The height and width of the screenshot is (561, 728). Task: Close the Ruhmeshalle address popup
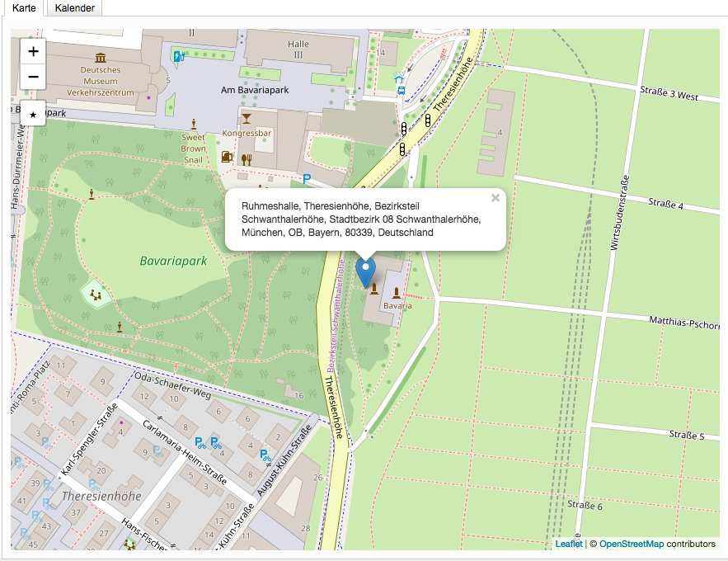495,198
